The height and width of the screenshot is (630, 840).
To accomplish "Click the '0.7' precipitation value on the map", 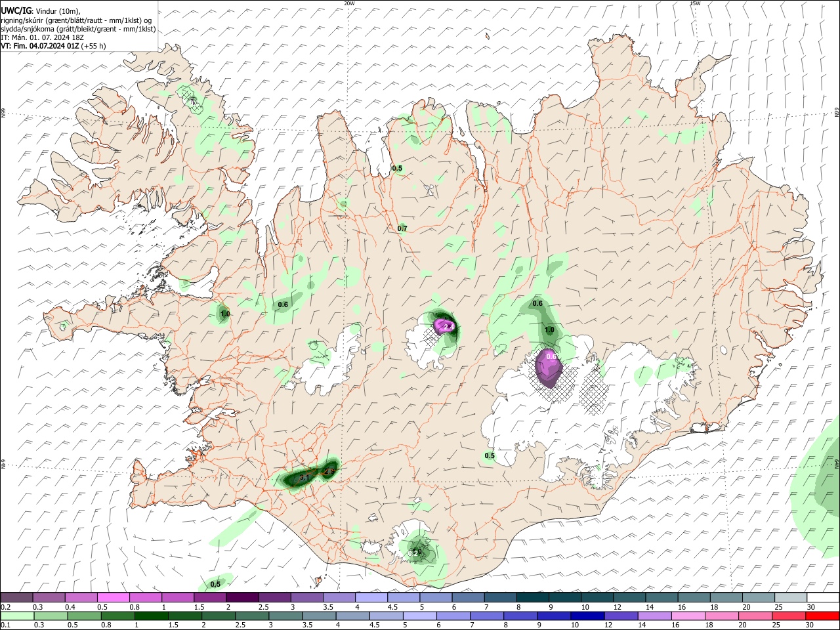I will coord(402,228).
